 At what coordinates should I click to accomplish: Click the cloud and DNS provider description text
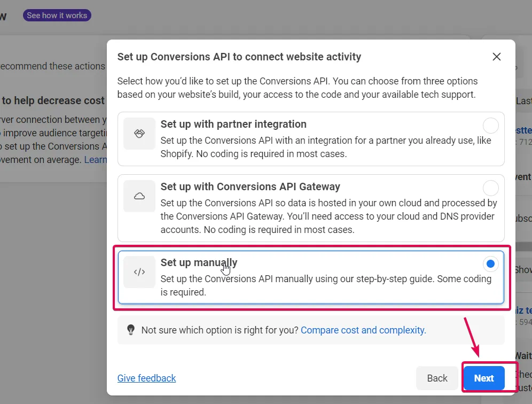(x=328, y=216)
